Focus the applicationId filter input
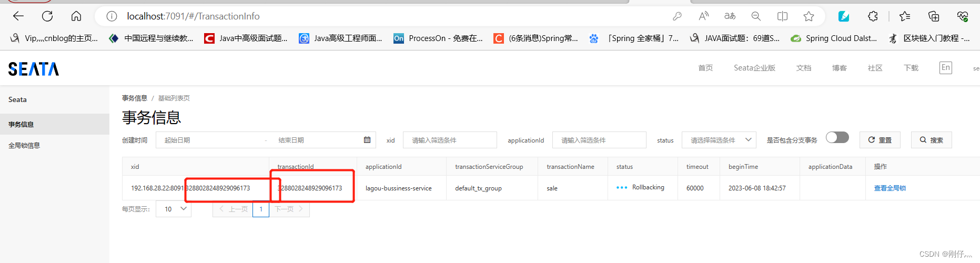 coord(599,140)
